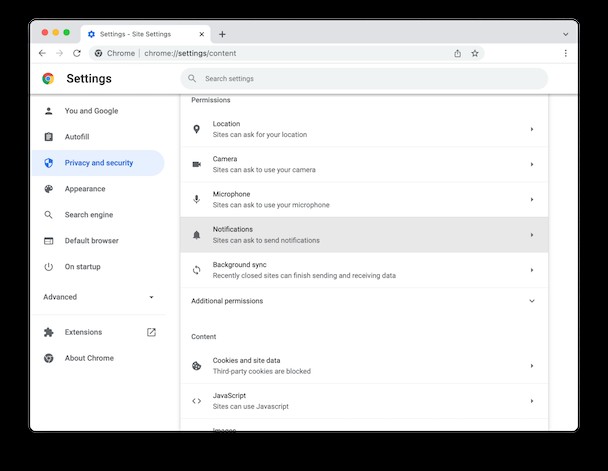
Task: Open a new tab with plus icon
Action: [x=222, y=34]
